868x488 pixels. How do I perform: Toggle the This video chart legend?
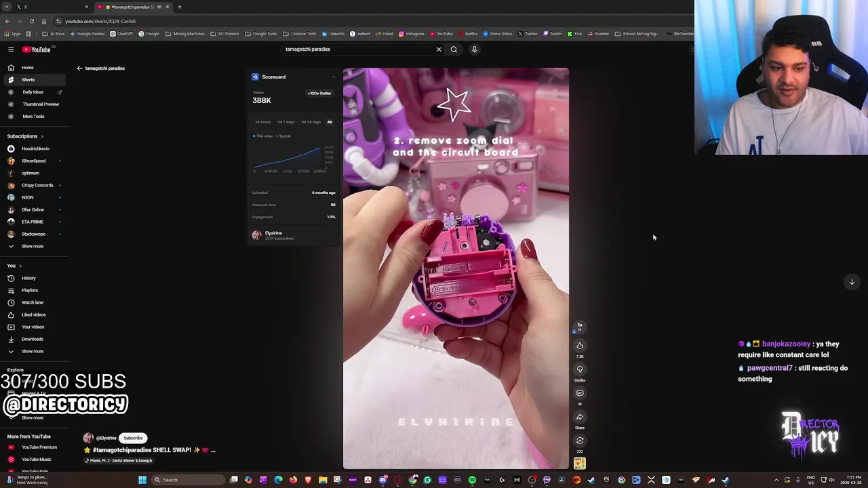pyautogui.click(x=262, y=136)
